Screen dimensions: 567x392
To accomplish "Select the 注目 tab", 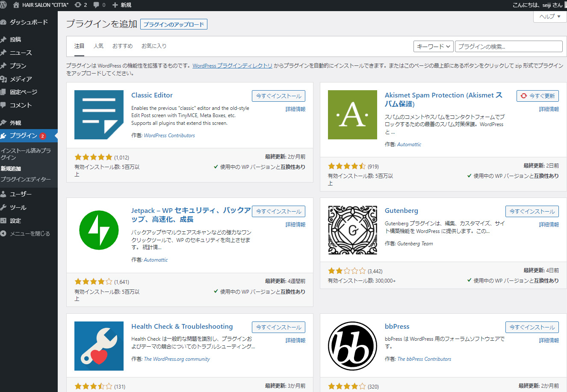I will pos(79,46).
